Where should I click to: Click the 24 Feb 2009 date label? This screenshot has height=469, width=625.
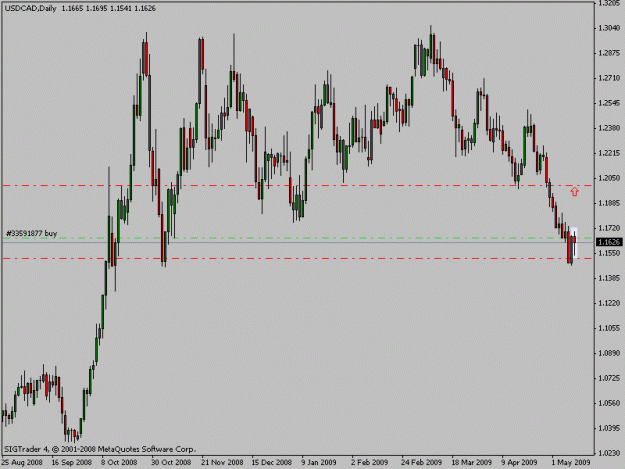tap(421, 463)
